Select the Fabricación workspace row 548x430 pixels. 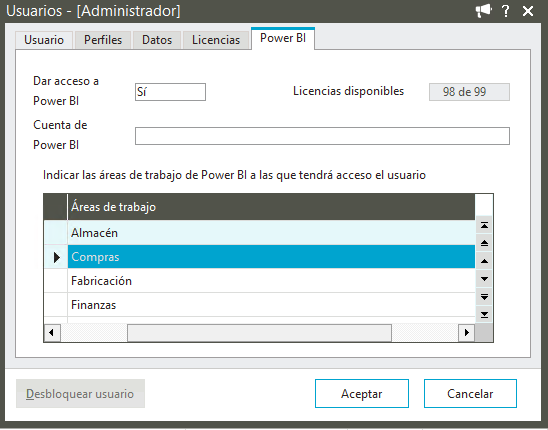pos(271,281)
